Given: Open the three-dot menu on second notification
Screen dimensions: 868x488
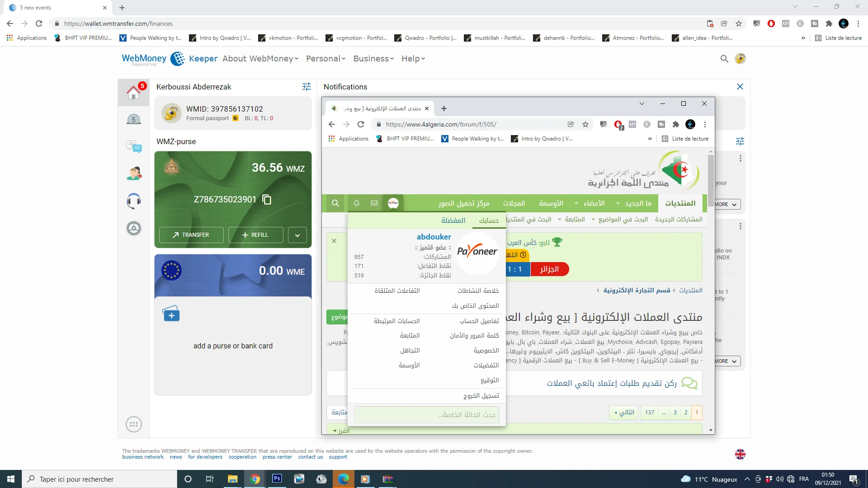Looking at the screenshot, I should click(x=740, y=226).
